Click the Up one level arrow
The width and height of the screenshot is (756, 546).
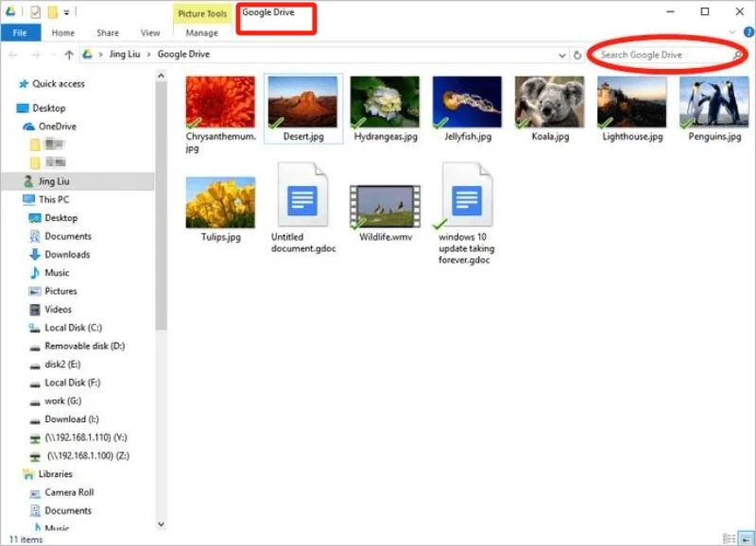(69, 55)
